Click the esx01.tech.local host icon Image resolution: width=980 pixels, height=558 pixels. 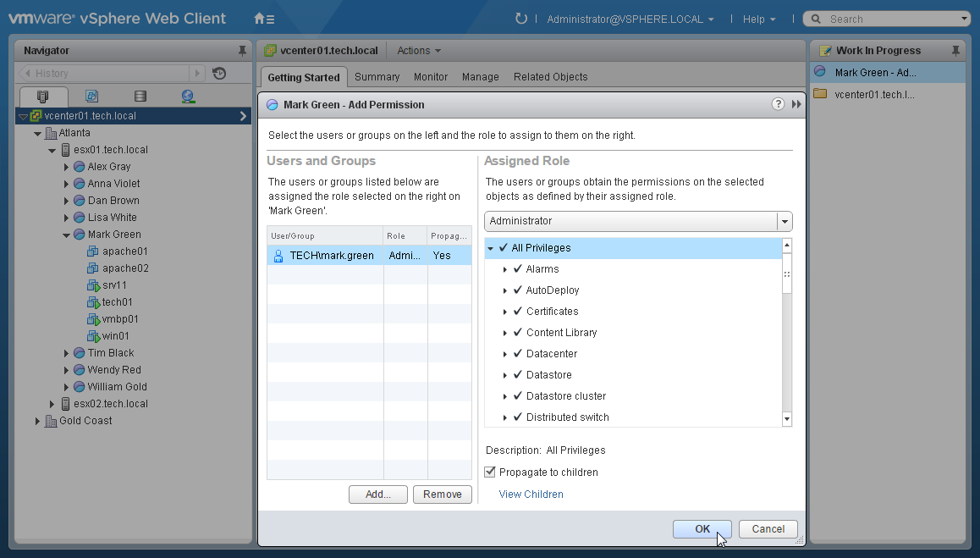(66, 150)
